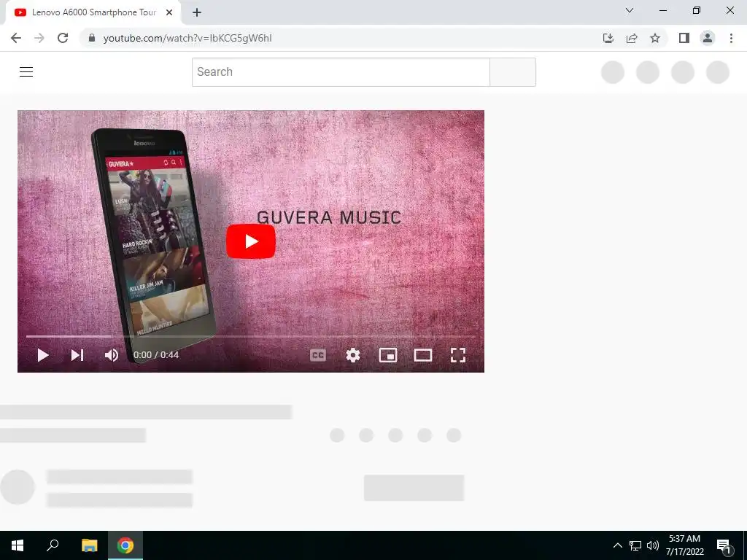Click the video time 0:00 / 0:44
The width and height of the screenshot is (747, 560).
156,355
